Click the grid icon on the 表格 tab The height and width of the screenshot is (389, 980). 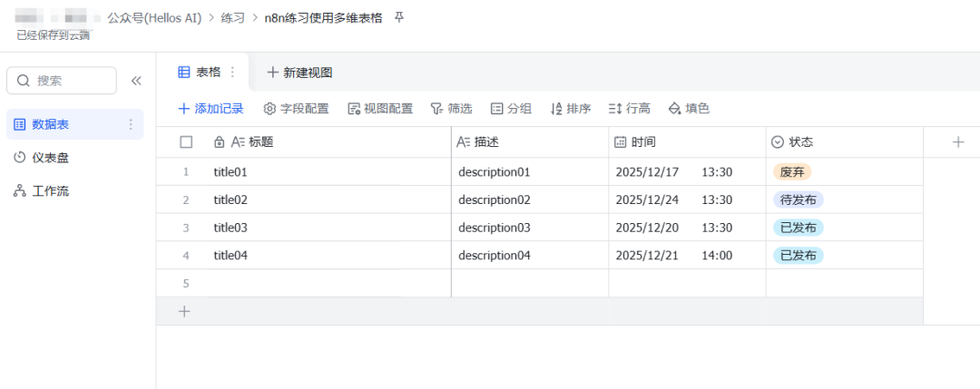pos(184,72)
